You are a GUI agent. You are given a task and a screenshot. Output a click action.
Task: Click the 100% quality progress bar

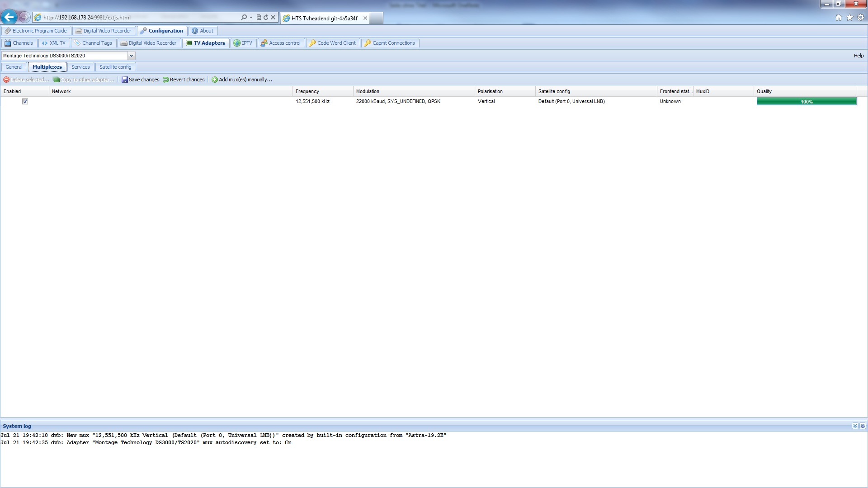coord(806,102)
